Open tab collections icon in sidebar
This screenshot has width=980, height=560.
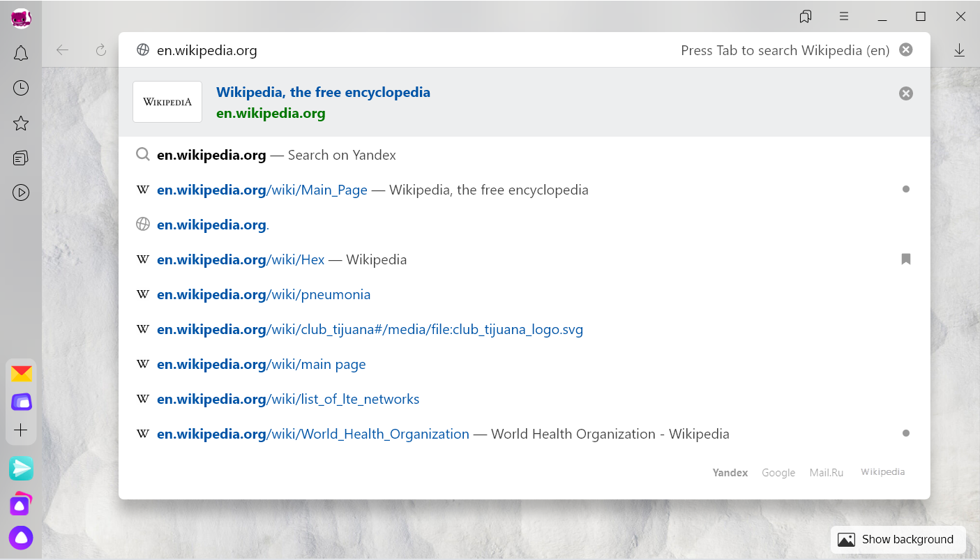point(21,158)
